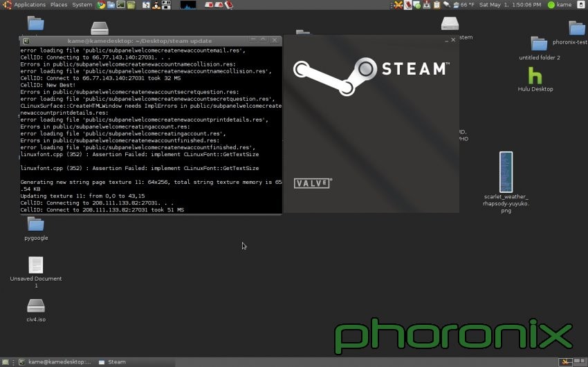Select the Unsaved Document 1 file
588x367 pixels.
pos(36,272)
